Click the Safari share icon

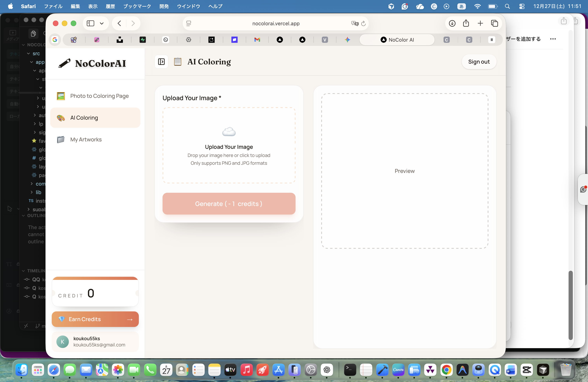(x=466, y=24)
